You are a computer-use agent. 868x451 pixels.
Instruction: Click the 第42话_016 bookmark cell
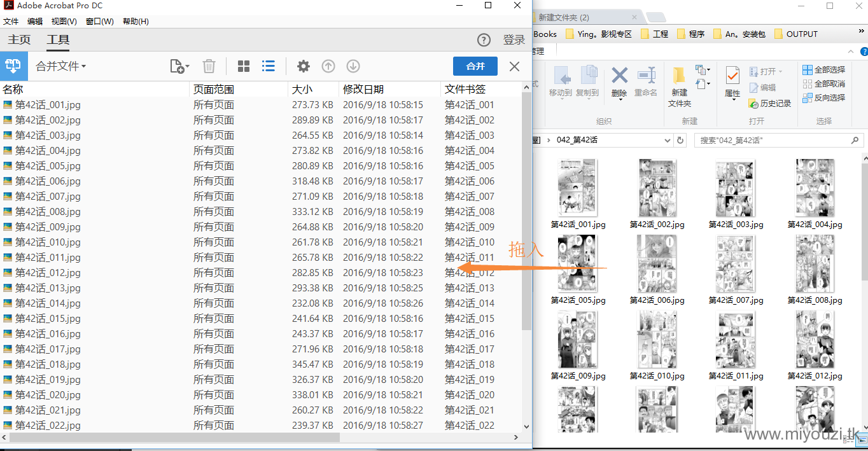tap(470, 334)
